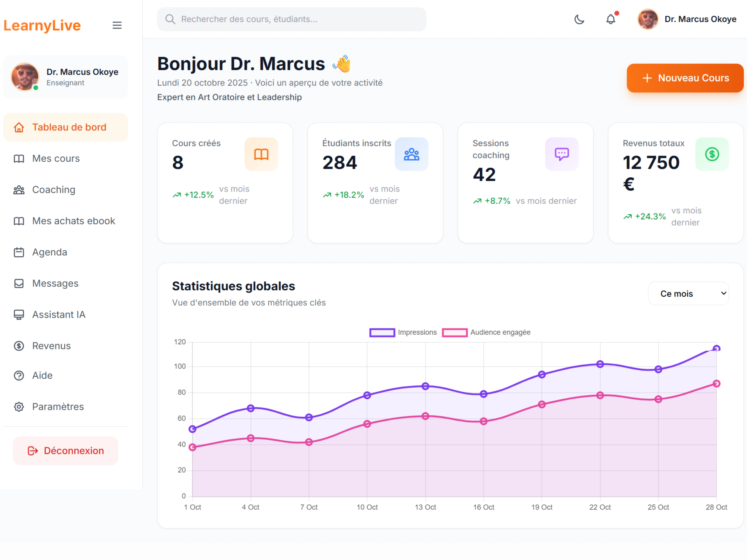Open Assistant IA menu item
747x560 pixels.
pyautogui.click(x=59, y=315)
